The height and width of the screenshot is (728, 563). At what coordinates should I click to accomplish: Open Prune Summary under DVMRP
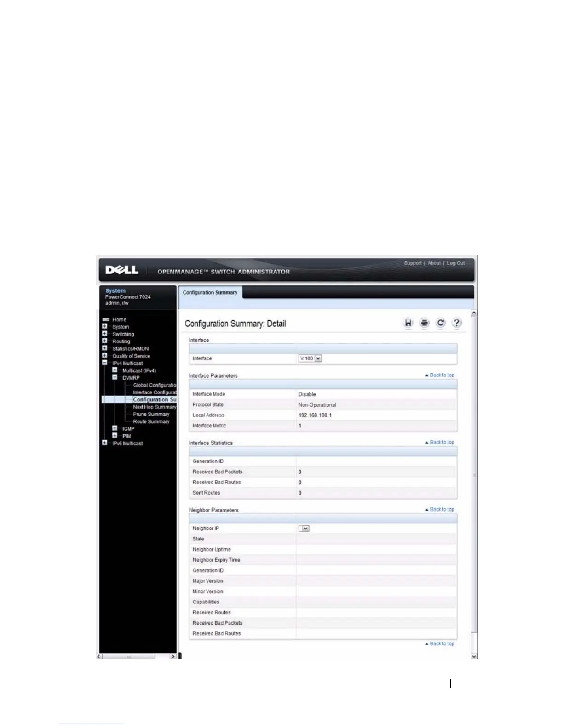[151, 414]
